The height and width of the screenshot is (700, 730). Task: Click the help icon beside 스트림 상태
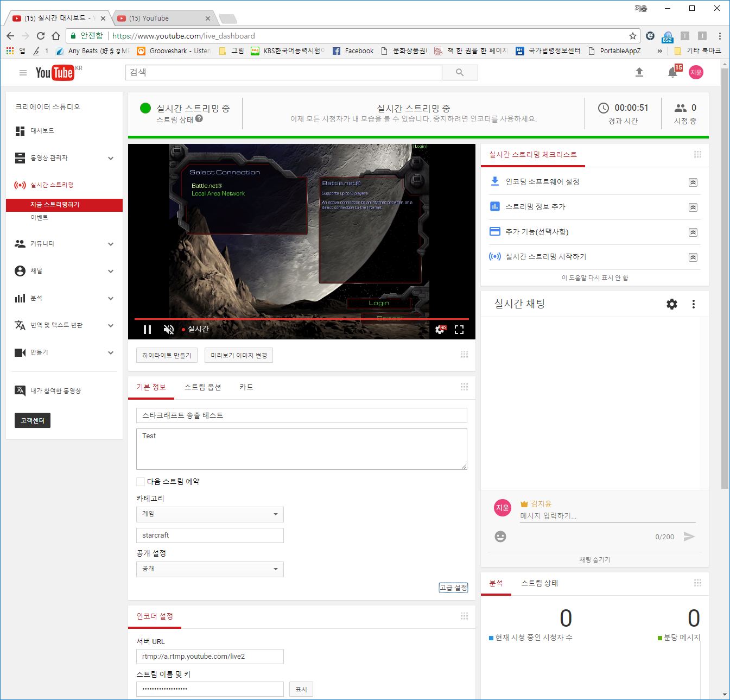coord(199,119)
